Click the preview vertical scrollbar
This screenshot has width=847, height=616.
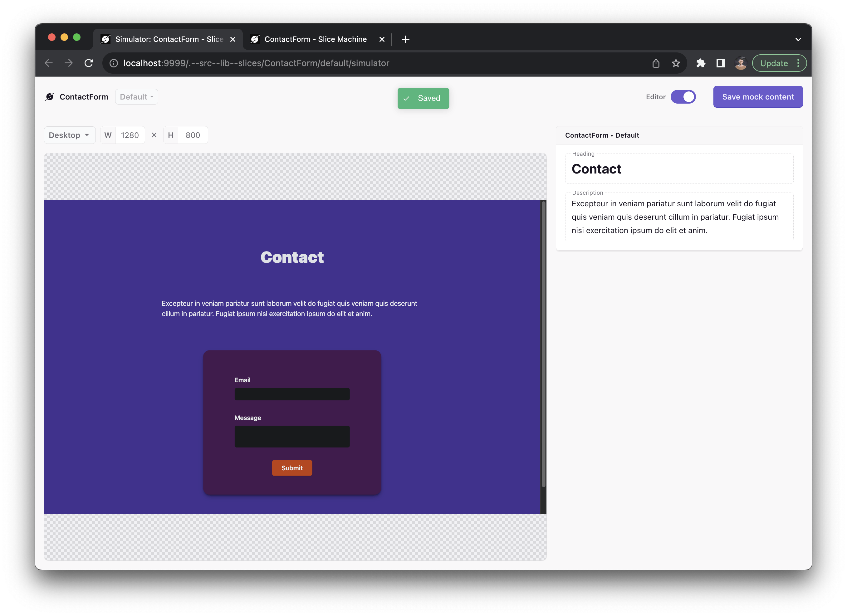(543, 344)
